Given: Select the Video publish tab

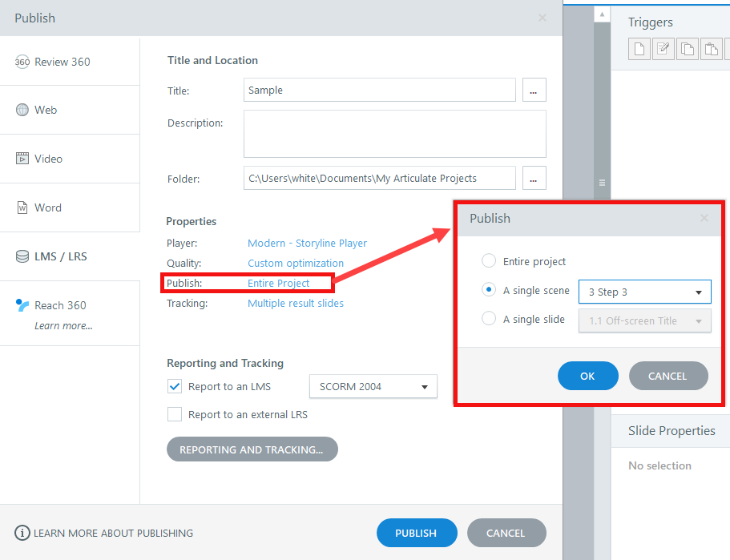Looking at the screenshot, I should 70,159.
